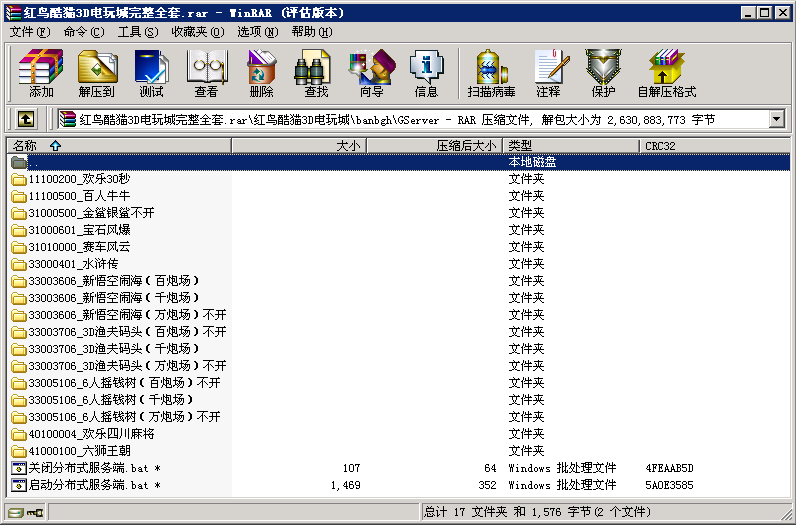
Task: Select the parent directory '..' row
Action: [x=34, y=162]
